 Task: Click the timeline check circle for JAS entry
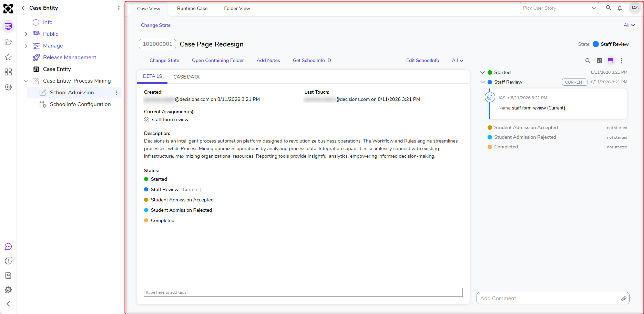[x=490, y=97]
